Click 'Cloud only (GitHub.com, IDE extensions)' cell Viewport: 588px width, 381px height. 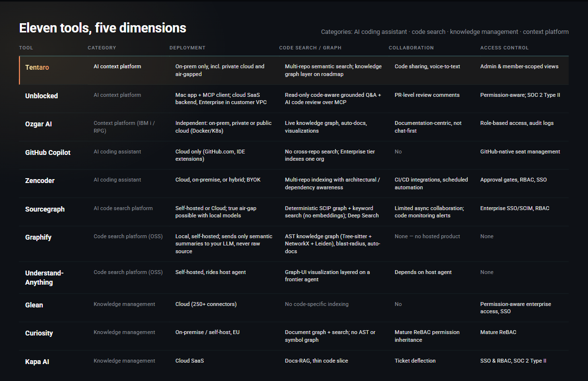(x=210, y=155)
